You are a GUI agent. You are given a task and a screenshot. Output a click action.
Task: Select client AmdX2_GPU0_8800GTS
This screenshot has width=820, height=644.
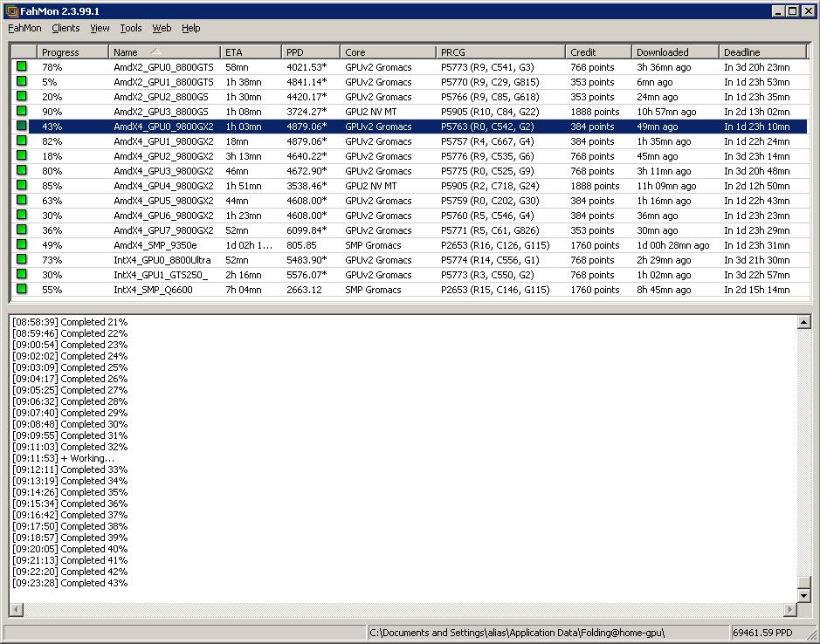click(x=163, y=67)
